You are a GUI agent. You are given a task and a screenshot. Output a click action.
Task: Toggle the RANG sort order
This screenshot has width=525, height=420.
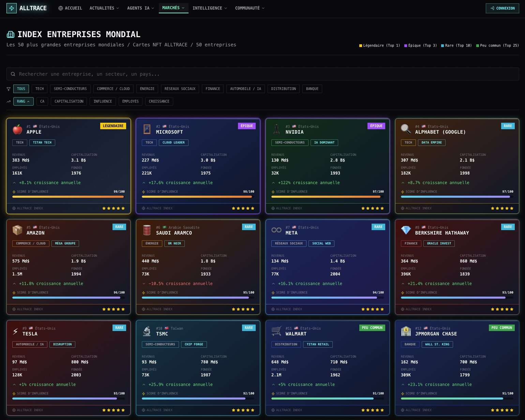(x=24, y=102)
